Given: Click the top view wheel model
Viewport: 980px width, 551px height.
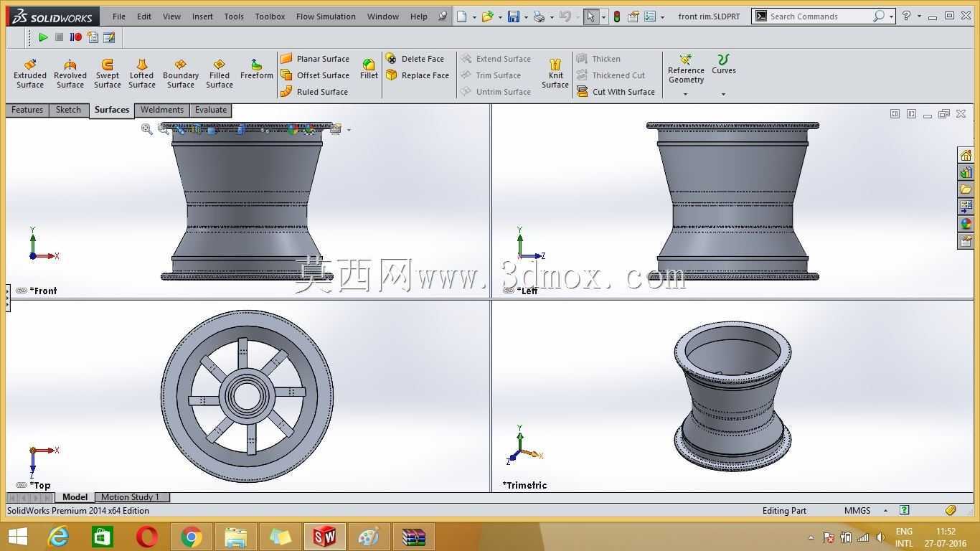Looking at the screenshot, I should [x=247, y=395].
